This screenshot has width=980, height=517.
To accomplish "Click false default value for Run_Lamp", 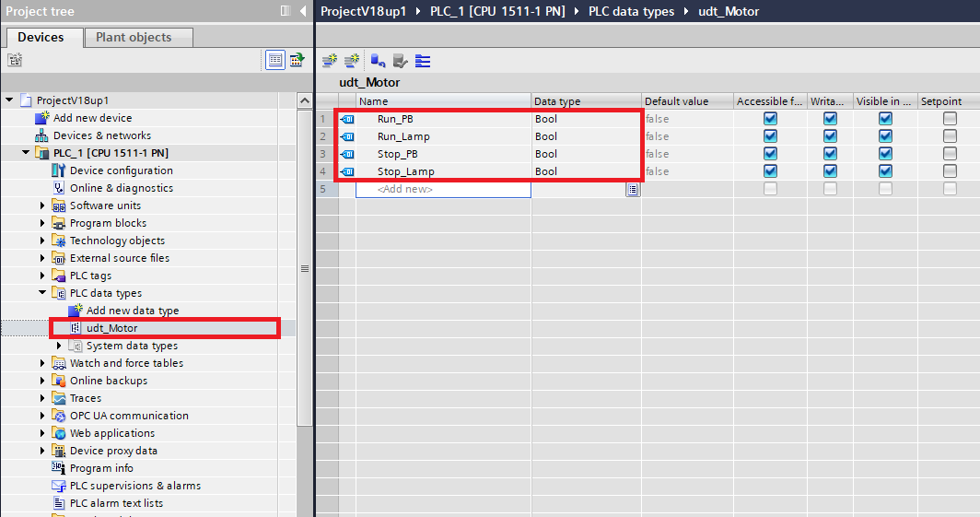I will point(687,136).
